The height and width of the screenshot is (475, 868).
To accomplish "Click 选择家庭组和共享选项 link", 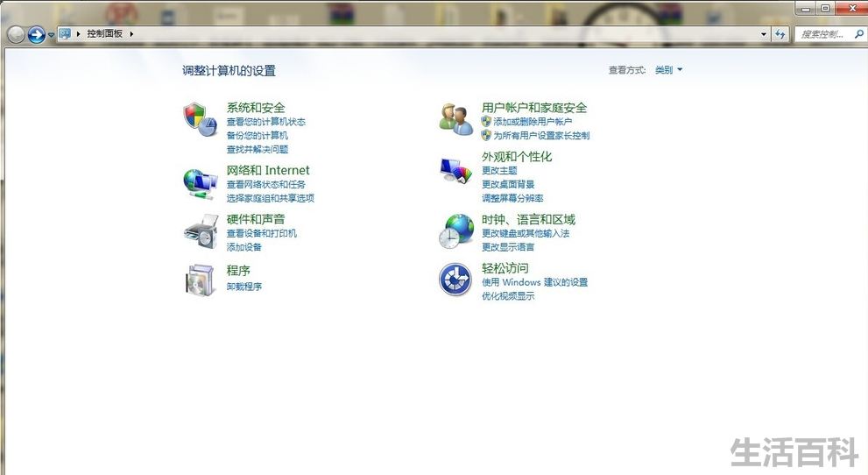I will (x=270, y=198).
